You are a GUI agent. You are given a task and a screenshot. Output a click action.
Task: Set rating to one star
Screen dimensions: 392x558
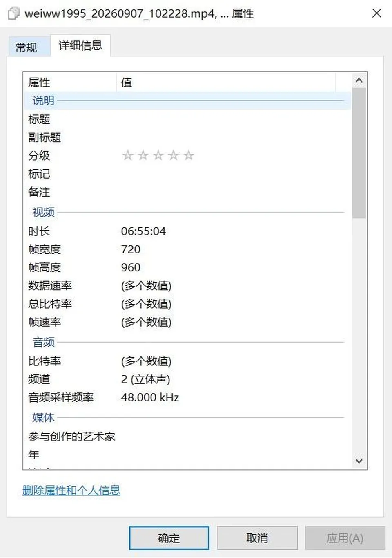pyautogui.click(x=128, y=155)
